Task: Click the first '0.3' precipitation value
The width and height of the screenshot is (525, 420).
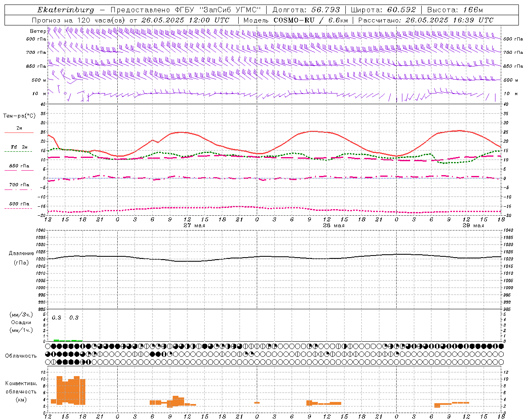Action: [x=56, y=317]
